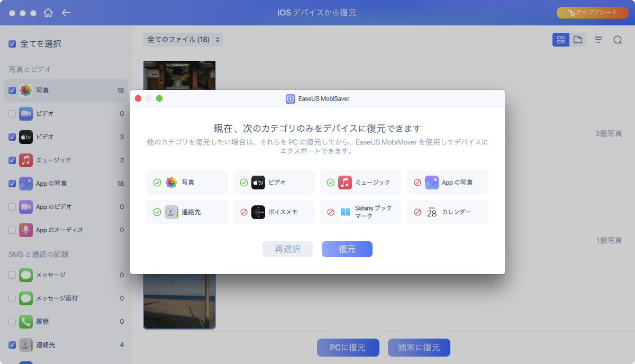
Task: Go back with the arrow icon
Action: click(66, 13)
